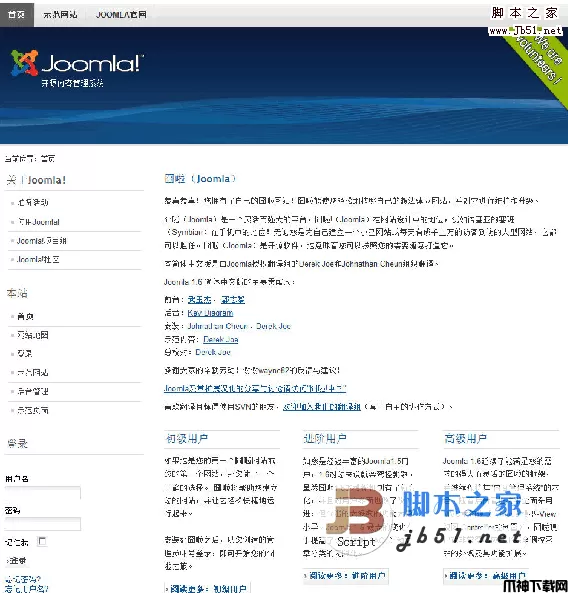The width and height of the screenshot is (568, 593).
Task: Click the 本站 sidebar heading
Action: point(17,293)
